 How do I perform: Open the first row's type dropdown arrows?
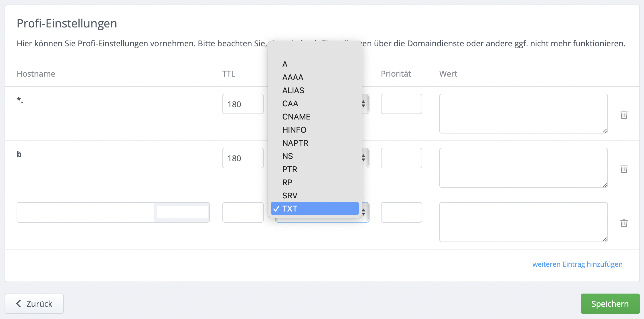[364, 104]
